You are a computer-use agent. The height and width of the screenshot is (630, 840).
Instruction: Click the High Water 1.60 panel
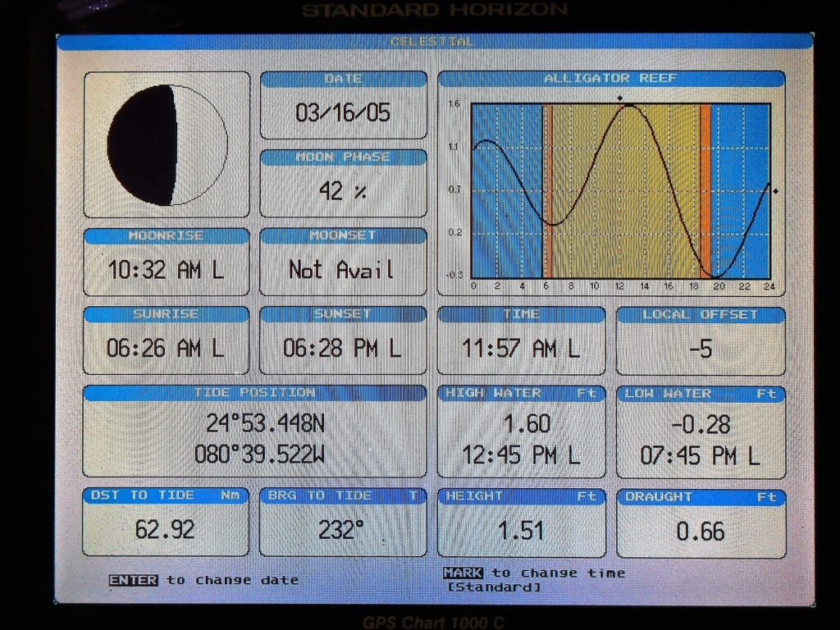pyautogui.click(x=521, y=439)
